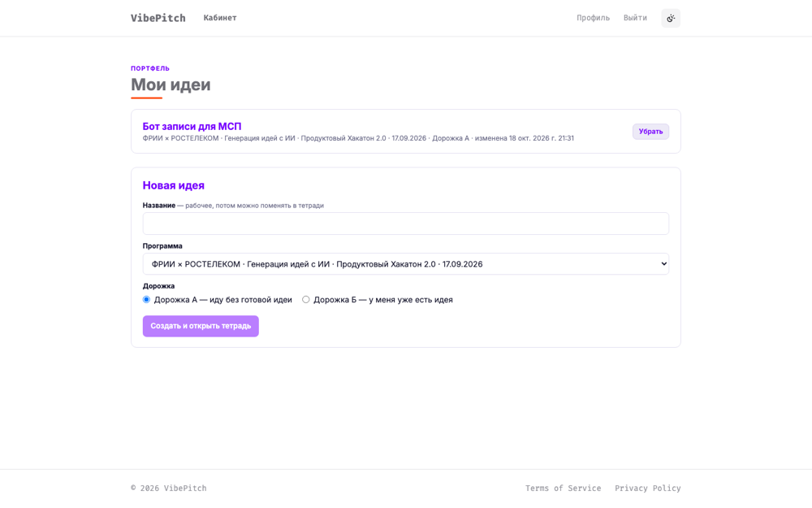
Task: Open the Privacy Policy link
Action: click(x=647, y=488)
